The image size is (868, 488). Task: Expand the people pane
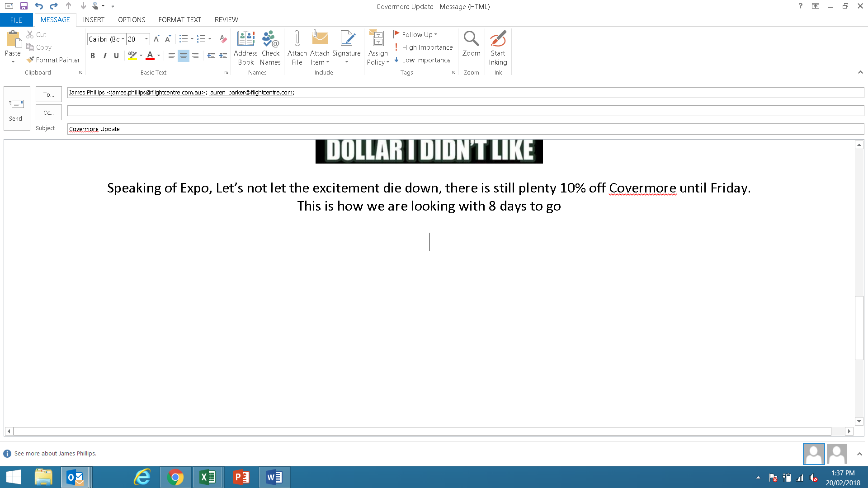[x=859, y=454]
